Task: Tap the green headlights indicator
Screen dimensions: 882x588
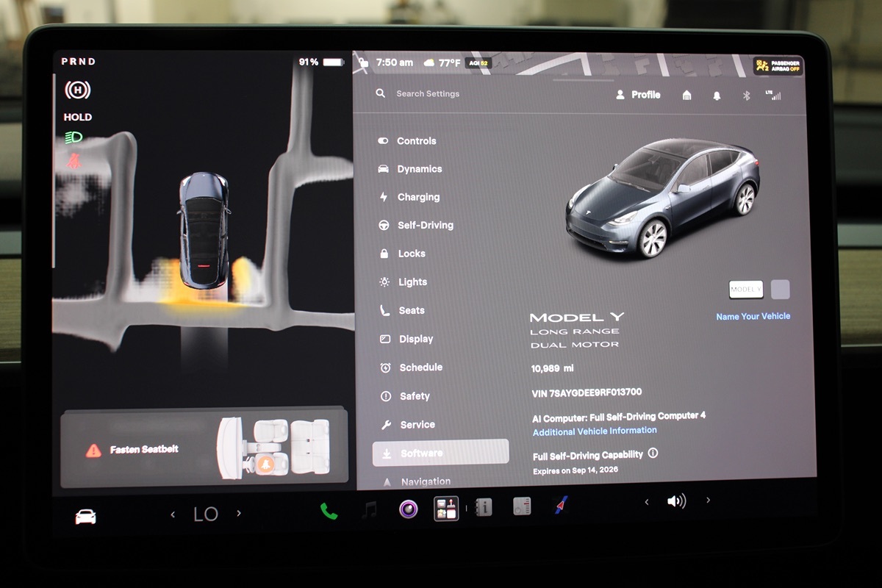Action: [73, 137]
